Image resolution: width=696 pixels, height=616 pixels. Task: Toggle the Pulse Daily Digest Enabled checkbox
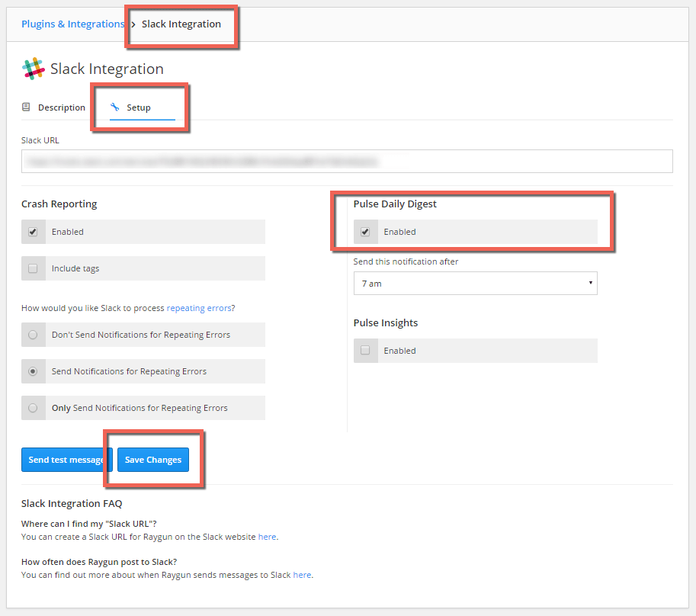366,232
